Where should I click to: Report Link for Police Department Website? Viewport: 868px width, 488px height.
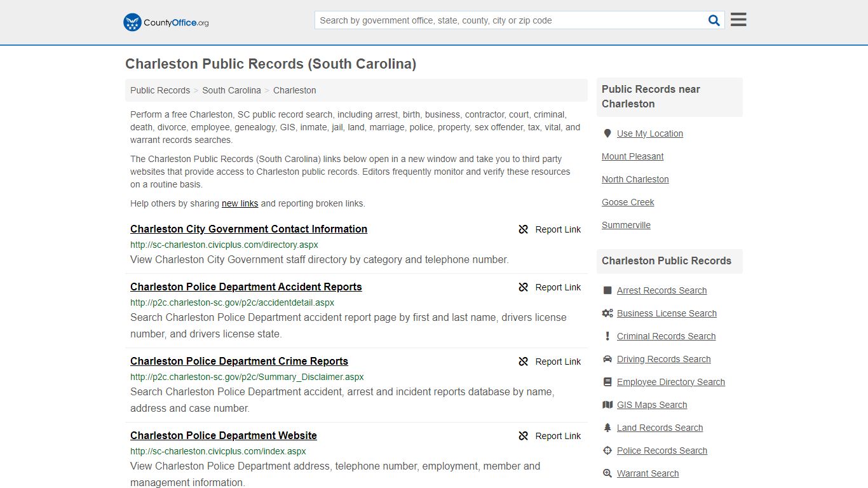pos(558,436)
